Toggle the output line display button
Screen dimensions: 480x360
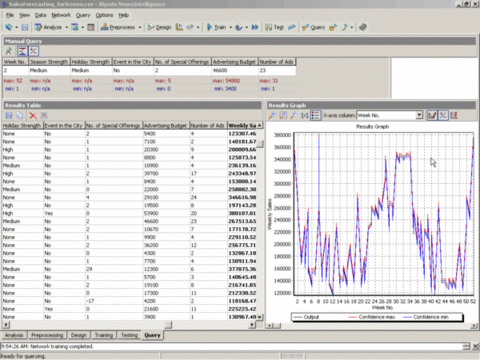(432, 115)
